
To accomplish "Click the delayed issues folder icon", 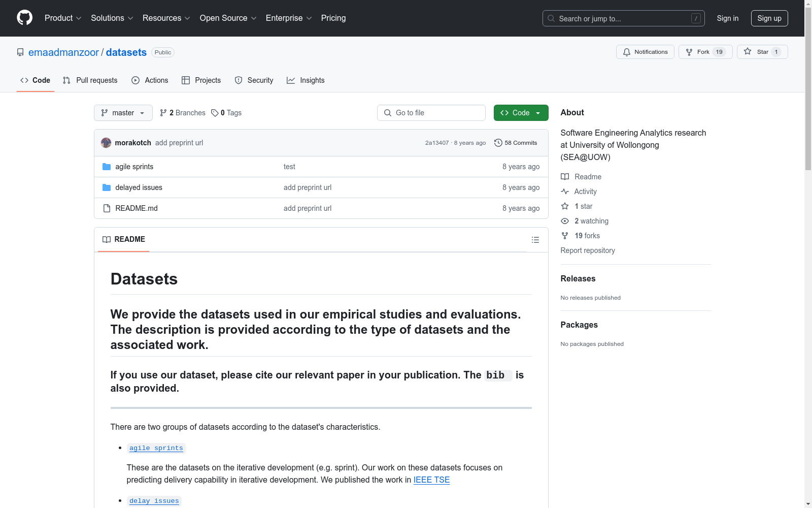I will pos(107,187).
